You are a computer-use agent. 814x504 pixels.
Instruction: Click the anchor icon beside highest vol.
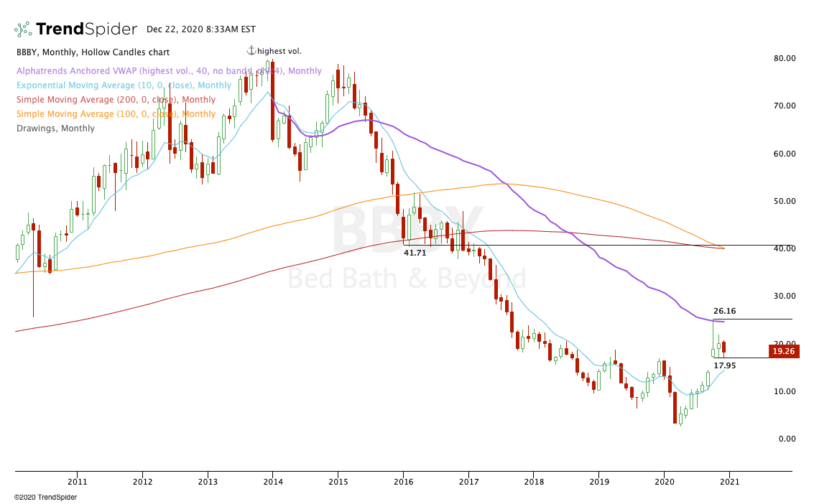[251, 50]
